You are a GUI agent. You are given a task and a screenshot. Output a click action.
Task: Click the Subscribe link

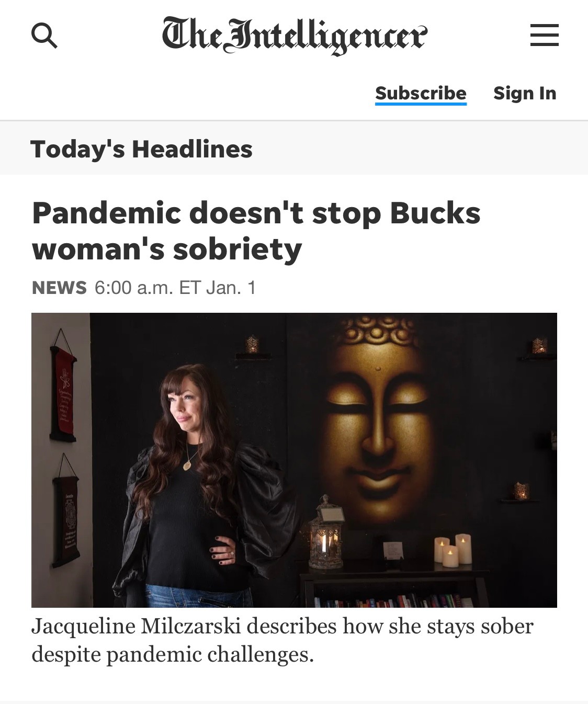[x=421, y=93]
